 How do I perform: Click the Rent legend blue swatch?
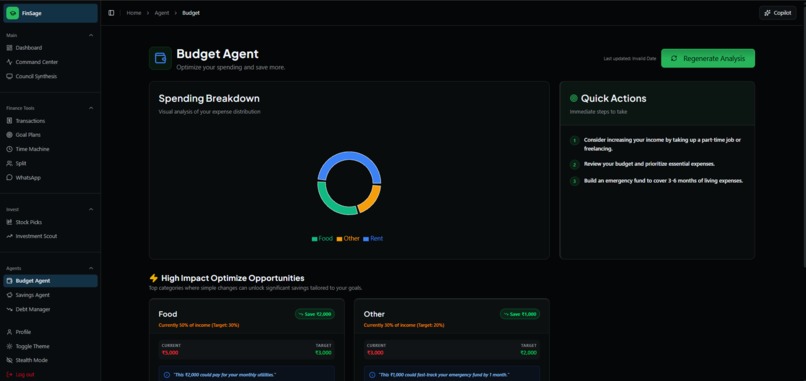(x=366, y=239)
